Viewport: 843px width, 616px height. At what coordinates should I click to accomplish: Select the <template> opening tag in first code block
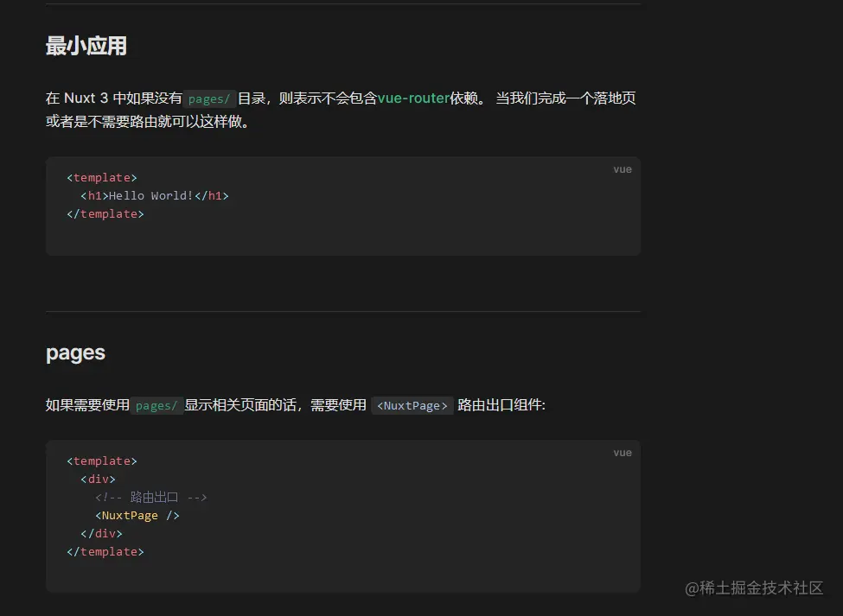[x=102, y=177]
